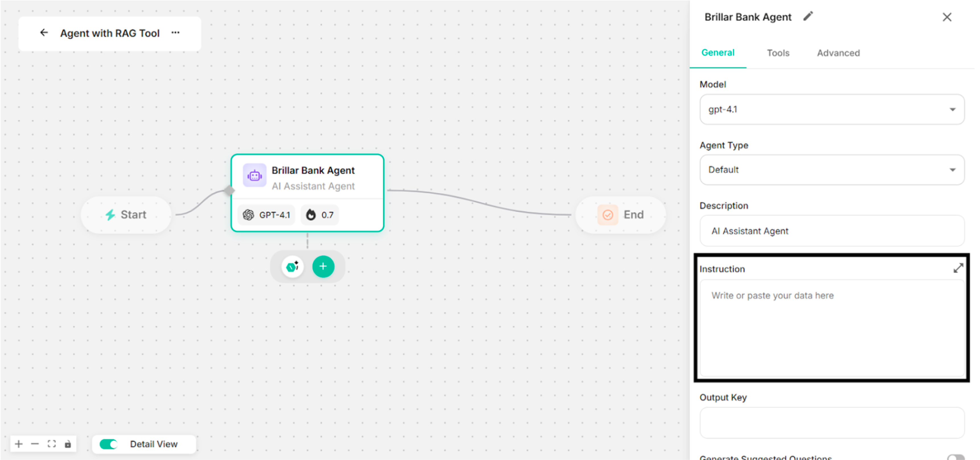Lock the canvas with the padlock icon
Image resolution: width=980 pixels, height=460 pixels.
(x=68, y=444)
